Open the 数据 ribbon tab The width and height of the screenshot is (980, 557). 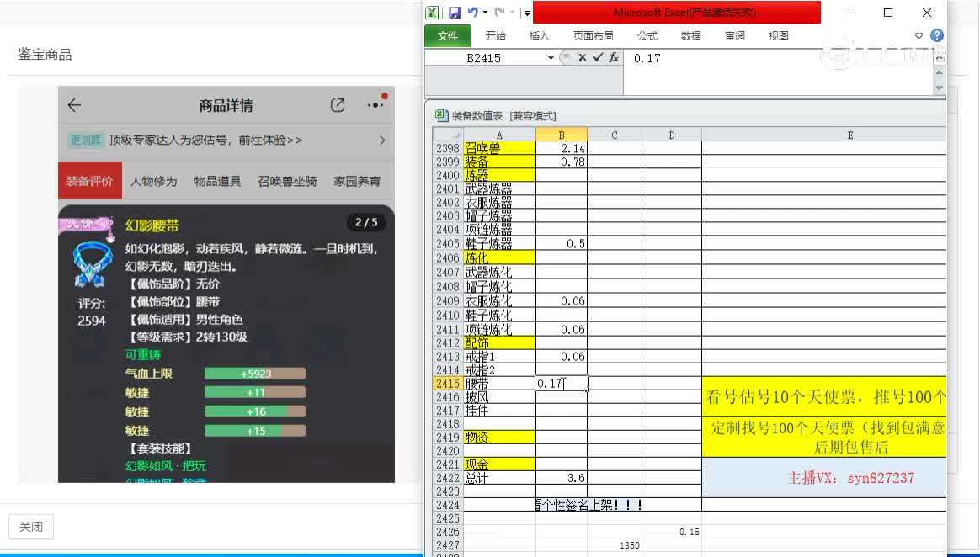pos(690,36)
